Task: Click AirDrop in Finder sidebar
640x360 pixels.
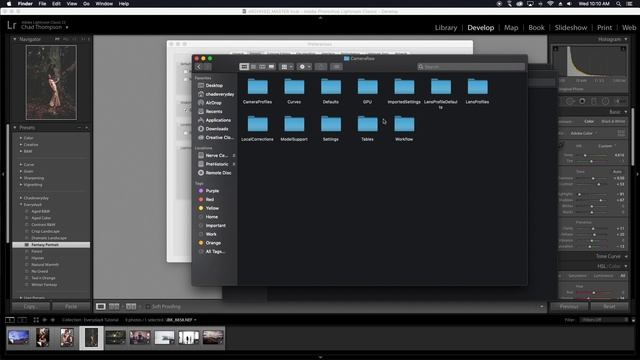Action: coord(209,103)
